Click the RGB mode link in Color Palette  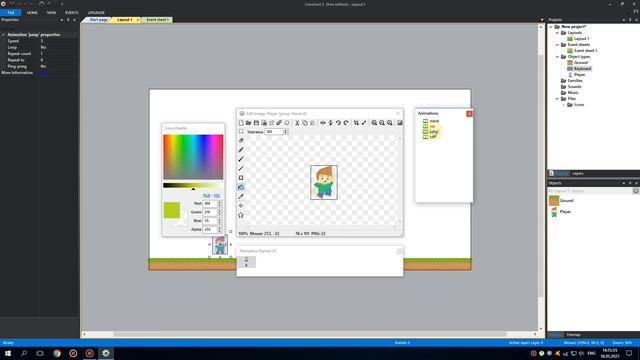click(x=207, y=196)
